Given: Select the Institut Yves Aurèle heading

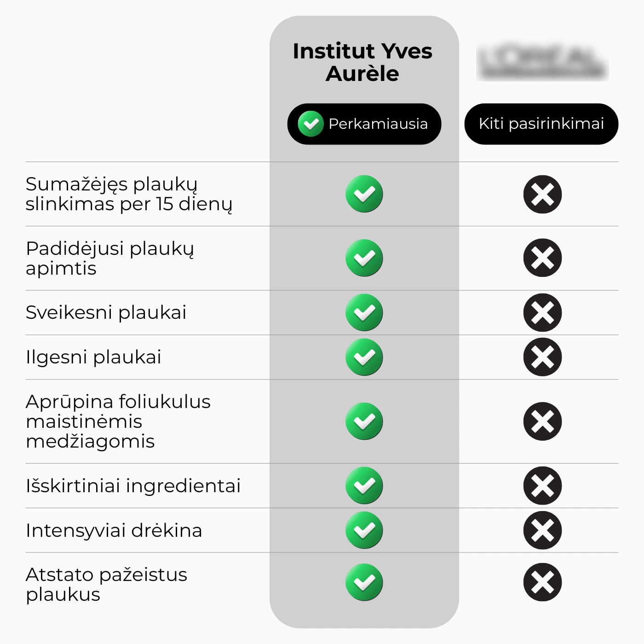Looking at the screenshot, I should click(x=362, y=62).
